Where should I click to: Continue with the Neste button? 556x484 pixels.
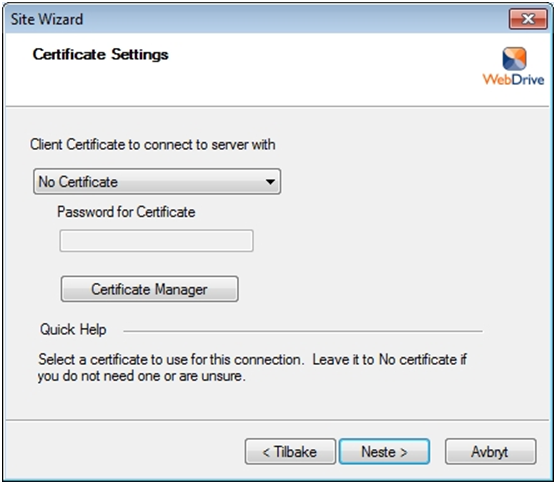[384, 452]
